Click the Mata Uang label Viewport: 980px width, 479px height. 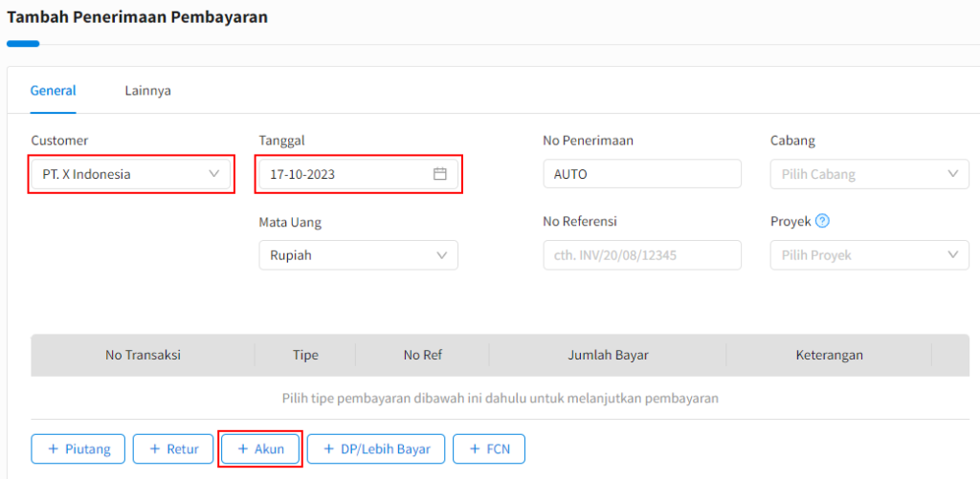click(x=291, y=222)
